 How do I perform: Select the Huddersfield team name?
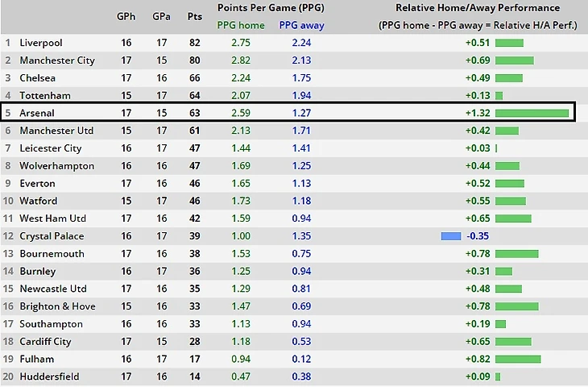[49, 377]
